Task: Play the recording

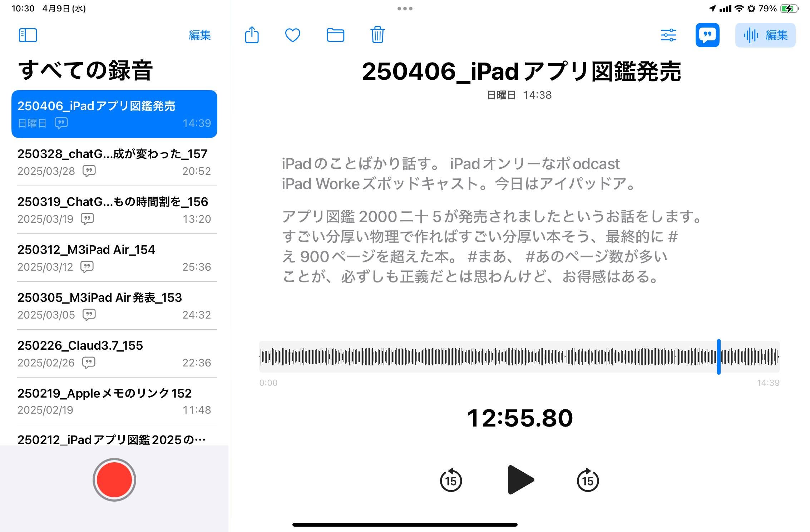Action: click(x=520, y=480)
